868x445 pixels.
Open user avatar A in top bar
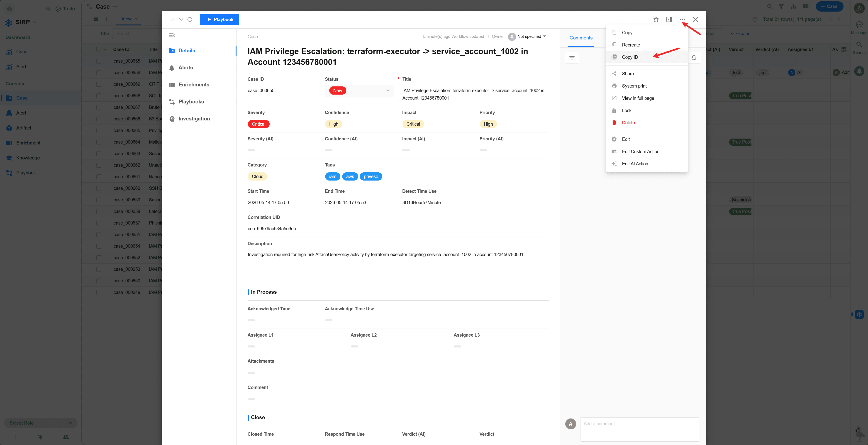[x=859, y=8]
